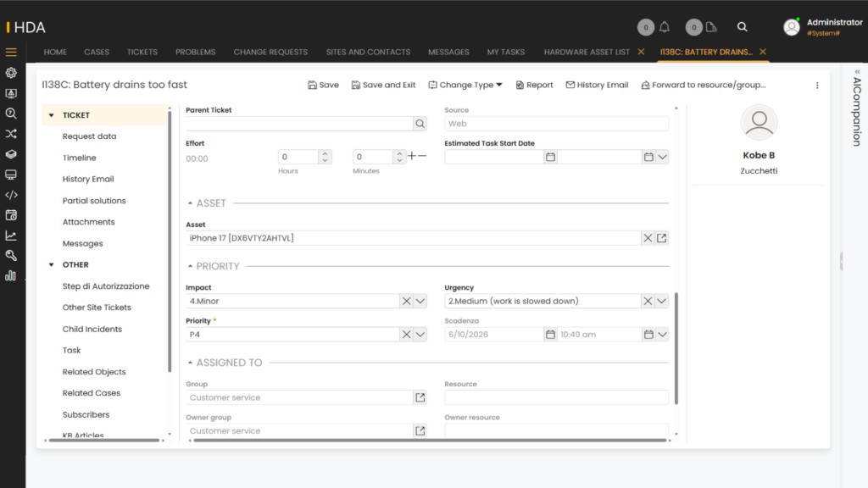Collapse the TICKET tree section
Viewport: 868px width, 488px height.
(x=52, y=115)
